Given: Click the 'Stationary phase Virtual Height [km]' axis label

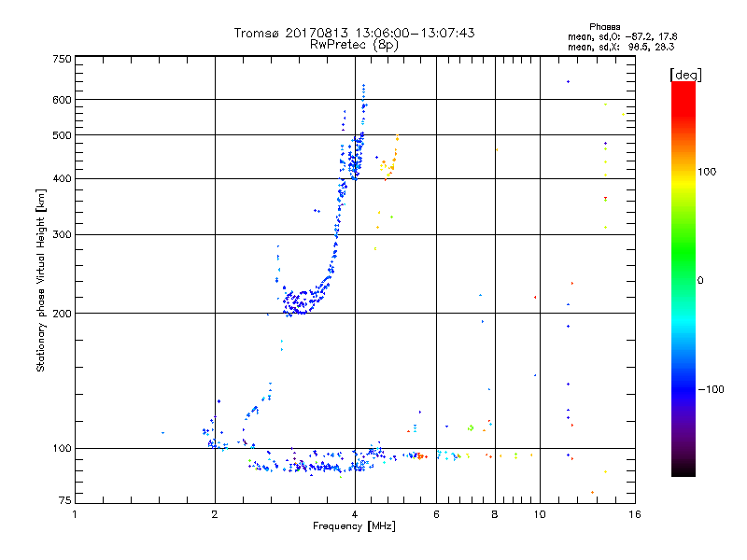Looking at the screenshot, I should click(x=41, y=280).
